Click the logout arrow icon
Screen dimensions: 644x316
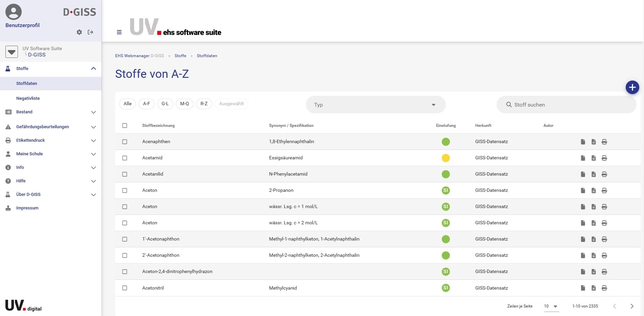[x=90, y=32]
